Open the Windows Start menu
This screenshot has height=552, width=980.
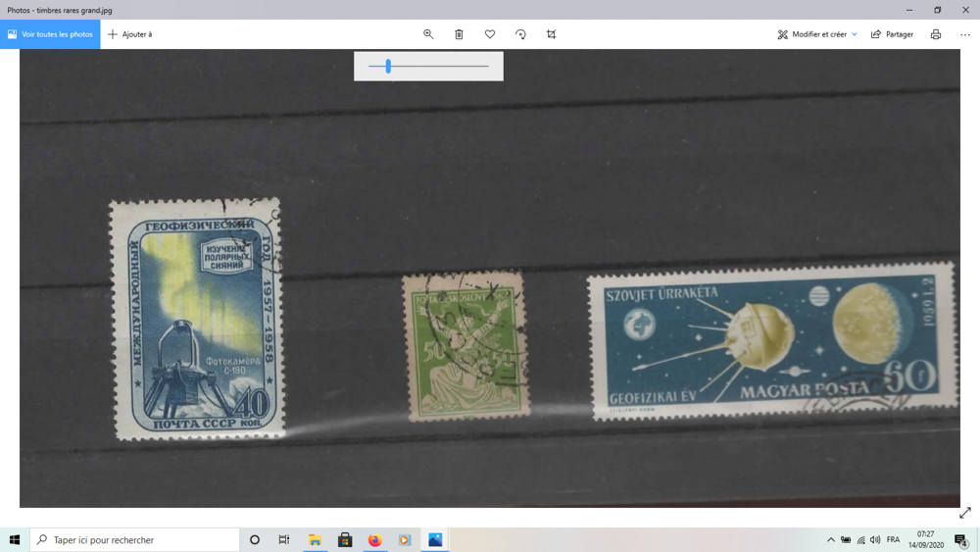coord(15,539)
